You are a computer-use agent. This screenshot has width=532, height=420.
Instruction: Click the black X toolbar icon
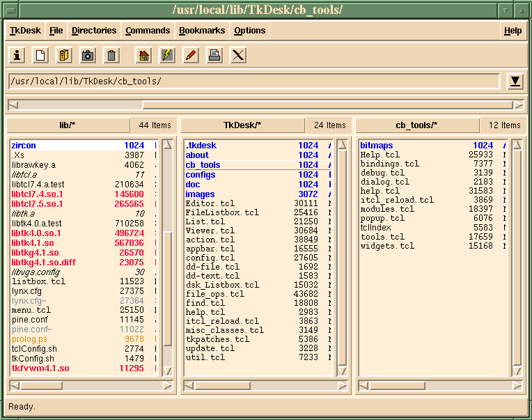(238, 55)
